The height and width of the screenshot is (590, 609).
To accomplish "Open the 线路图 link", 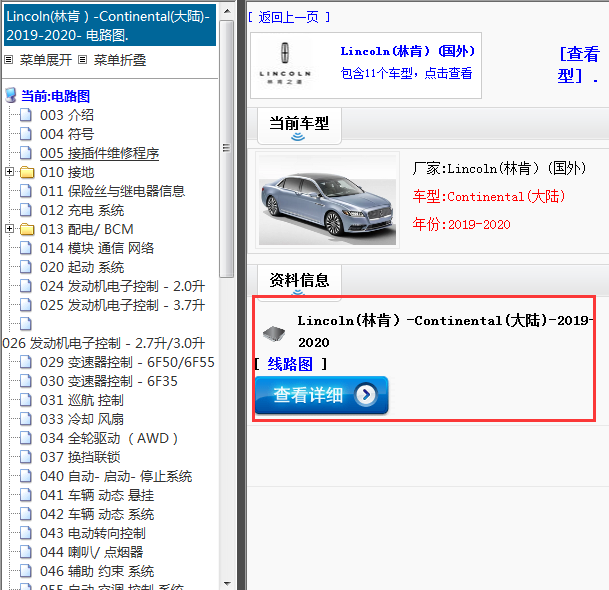I will pyautogui.click(x=290, y=364).
